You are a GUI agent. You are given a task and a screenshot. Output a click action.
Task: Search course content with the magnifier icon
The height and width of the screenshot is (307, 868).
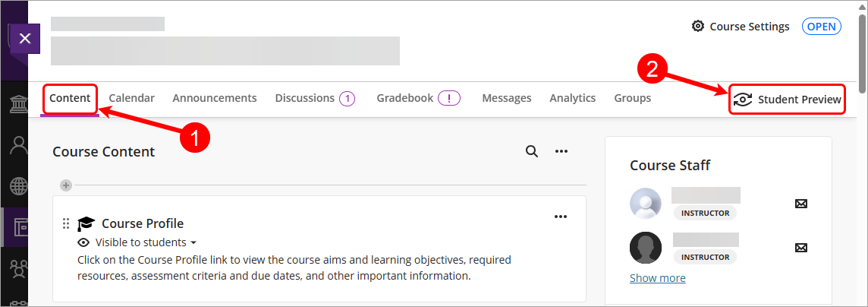point(532,151)
